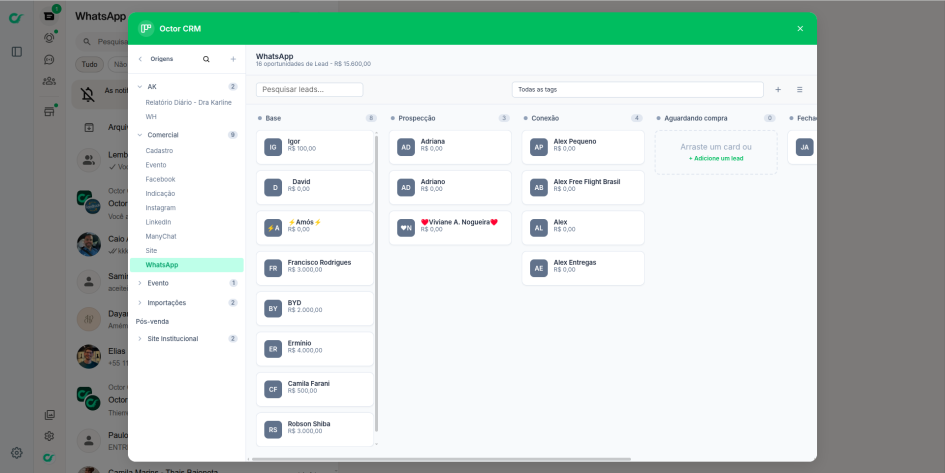Collapse the Comercial origin group
The height and width of the screenshot is (473, 945).
(139, 134)
